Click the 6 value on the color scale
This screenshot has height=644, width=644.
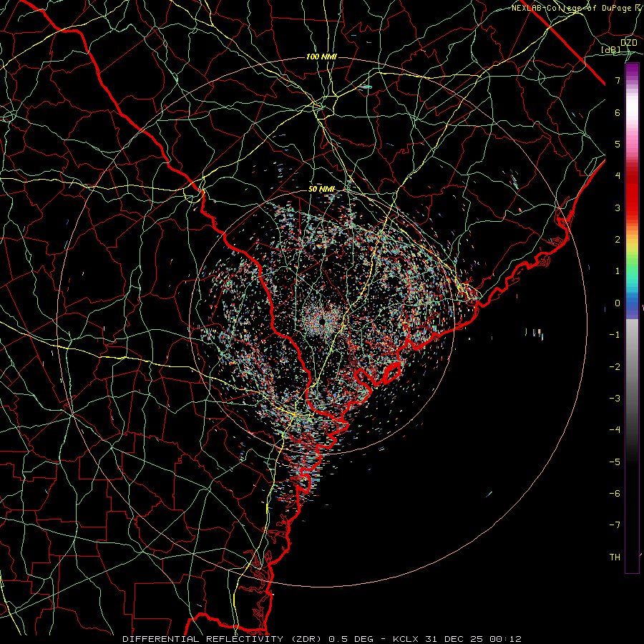(x=618, y=112)
